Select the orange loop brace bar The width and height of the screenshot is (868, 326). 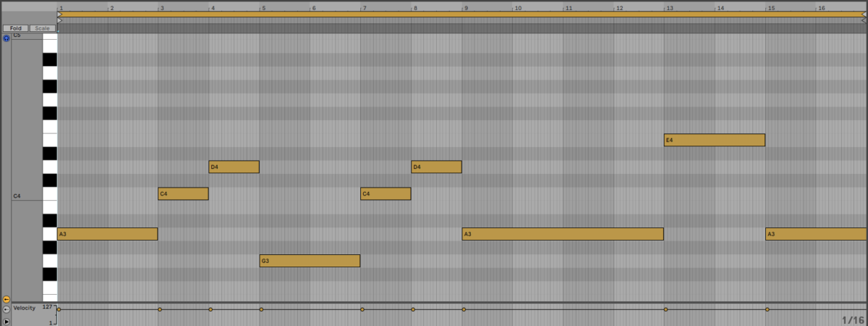(x=462, y=14)
